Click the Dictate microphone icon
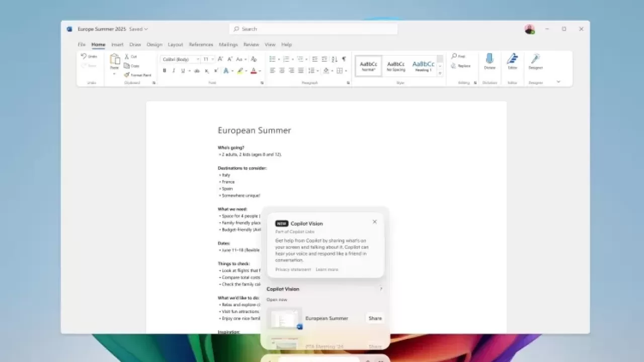 pos(490,59)
